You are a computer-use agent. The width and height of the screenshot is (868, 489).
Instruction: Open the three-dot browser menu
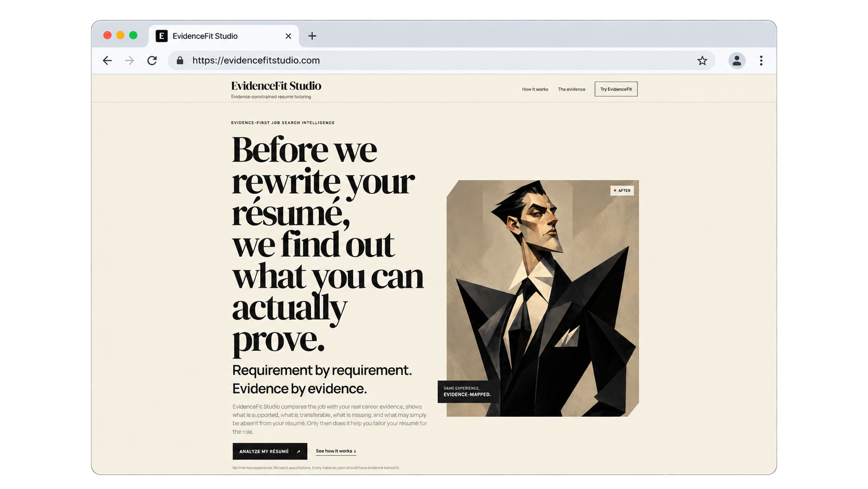pyautogui.click(x=761, y=61)
